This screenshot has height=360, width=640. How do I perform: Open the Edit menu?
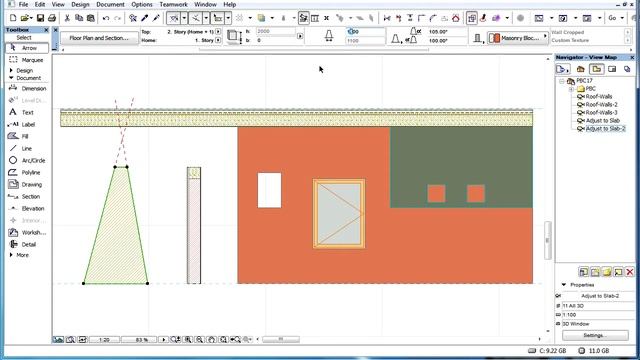click(x=40, y=4)
